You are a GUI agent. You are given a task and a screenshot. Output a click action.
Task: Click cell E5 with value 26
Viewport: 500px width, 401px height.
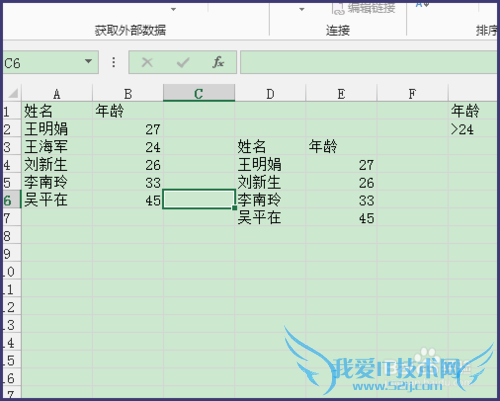point(341,182)
